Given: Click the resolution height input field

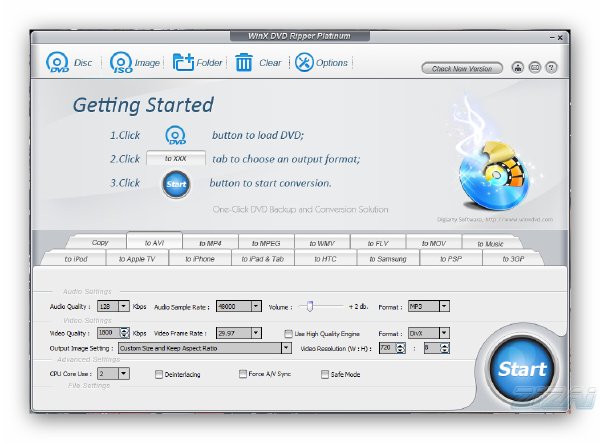Looking at the screenshot, I should click(x=432, y=348).
